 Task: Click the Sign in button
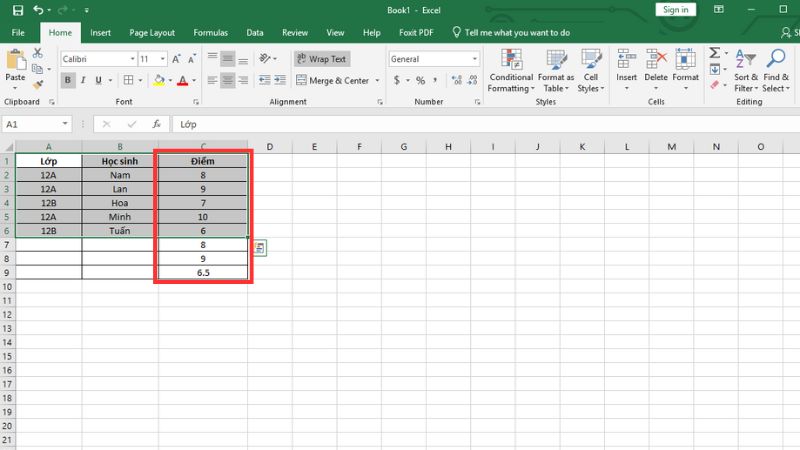(675, 10)
